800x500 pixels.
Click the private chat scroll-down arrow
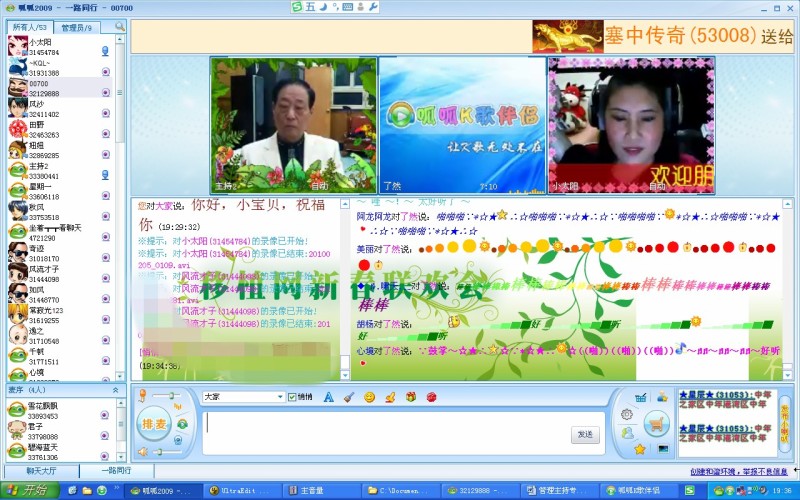345,375
